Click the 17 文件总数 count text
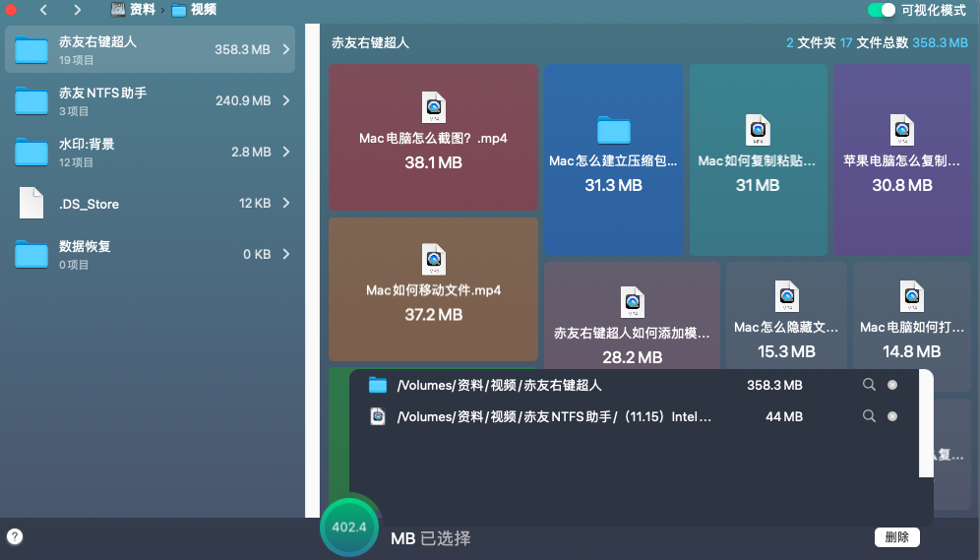The image size is (980, 560). point(874,42)
